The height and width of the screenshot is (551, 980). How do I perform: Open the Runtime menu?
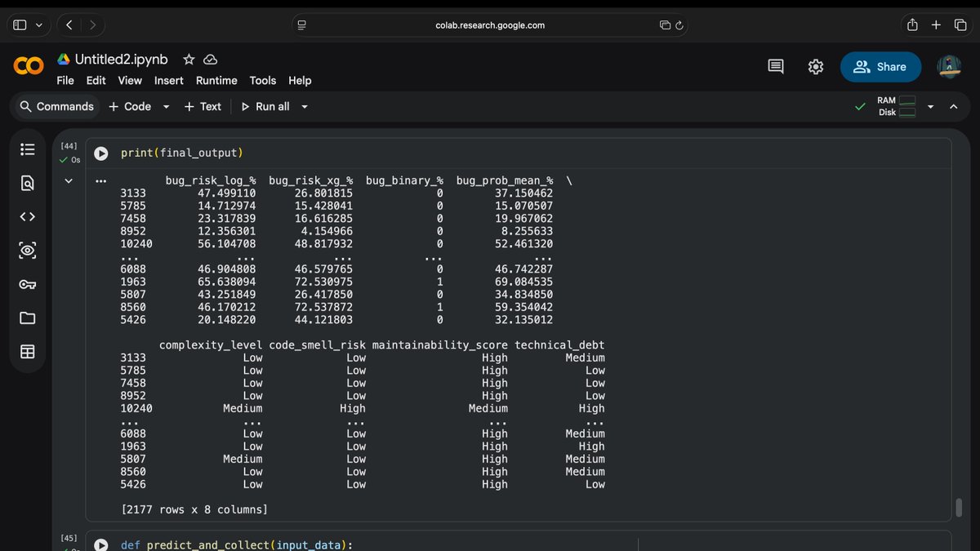tap(216, 81)
